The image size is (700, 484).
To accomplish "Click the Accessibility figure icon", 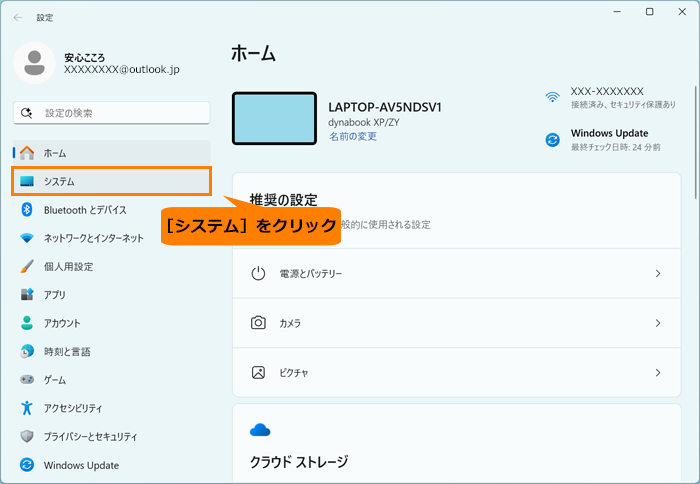I will pos(27,408).
